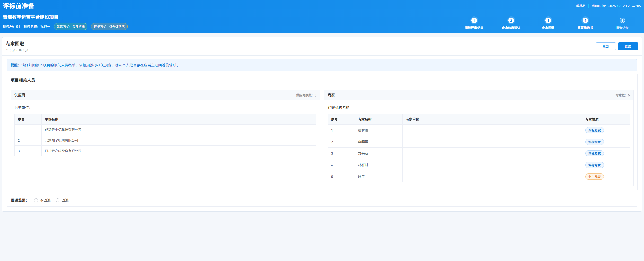Viewport: 644px width, 261px height.
Task: Click the 回避结果 label
Action: coord(19,200)
